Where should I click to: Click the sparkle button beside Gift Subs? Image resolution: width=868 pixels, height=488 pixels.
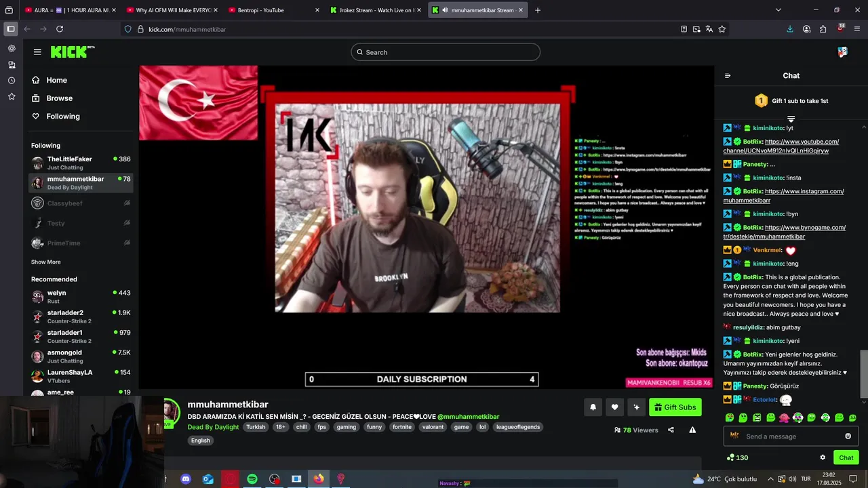coord(636,407)
